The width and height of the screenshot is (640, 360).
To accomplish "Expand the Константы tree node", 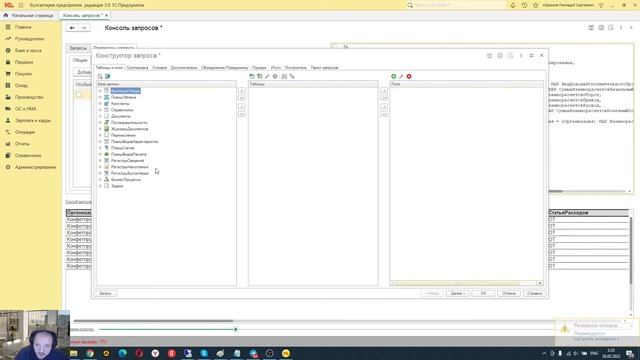I will (x=100, y=104).
